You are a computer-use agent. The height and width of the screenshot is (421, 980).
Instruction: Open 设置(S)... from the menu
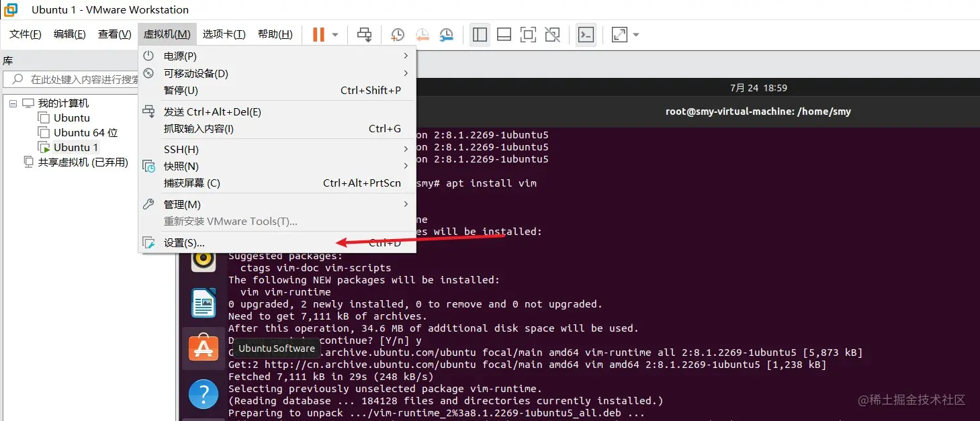(277, 242)
